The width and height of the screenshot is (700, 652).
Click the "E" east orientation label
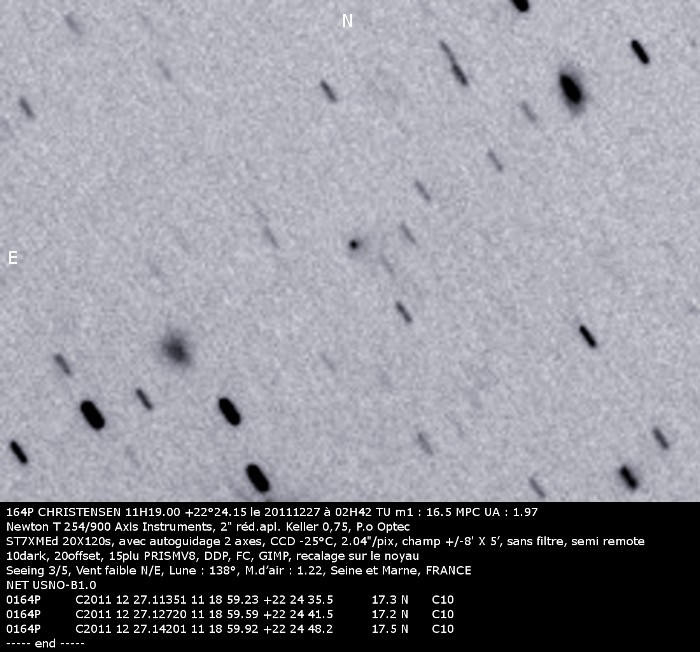[13, 258]
